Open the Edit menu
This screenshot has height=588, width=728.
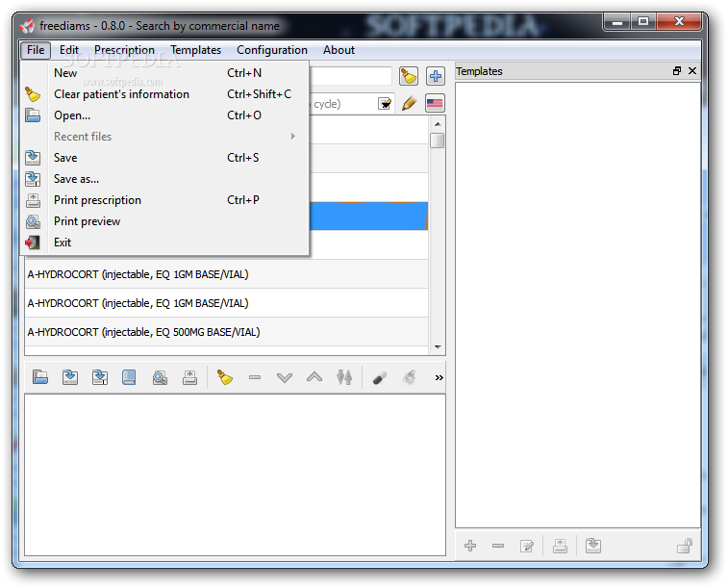coord(68,50)
